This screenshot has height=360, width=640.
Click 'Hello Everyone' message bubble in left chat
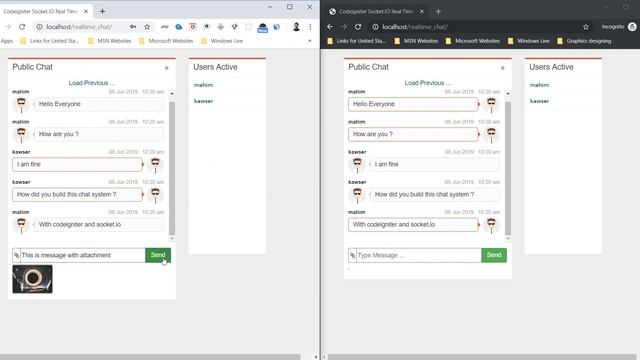(x=99, y=104)
